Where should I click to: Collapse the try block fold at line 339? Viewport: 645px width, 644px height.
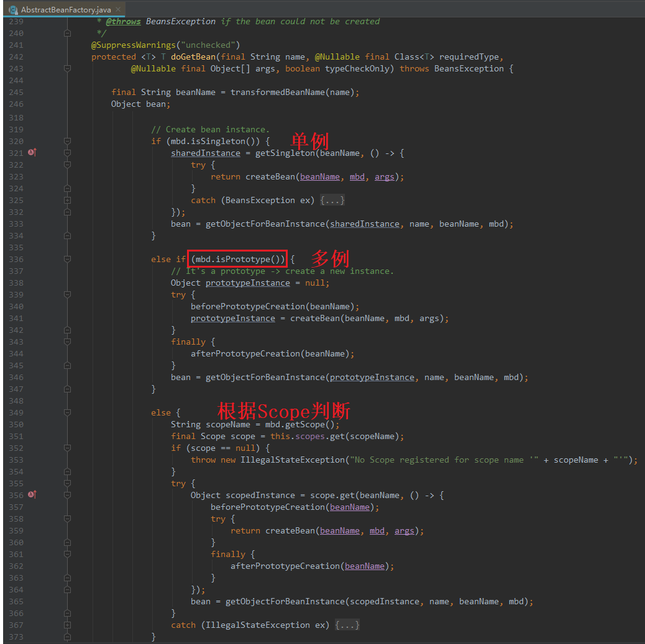[x=68, y=294]
